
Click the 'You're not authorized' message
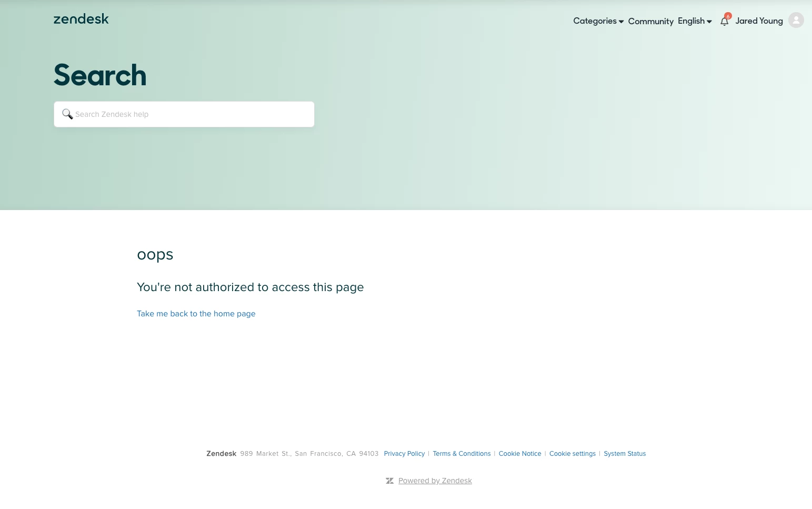pyautogui.click(x=250, y=287)
